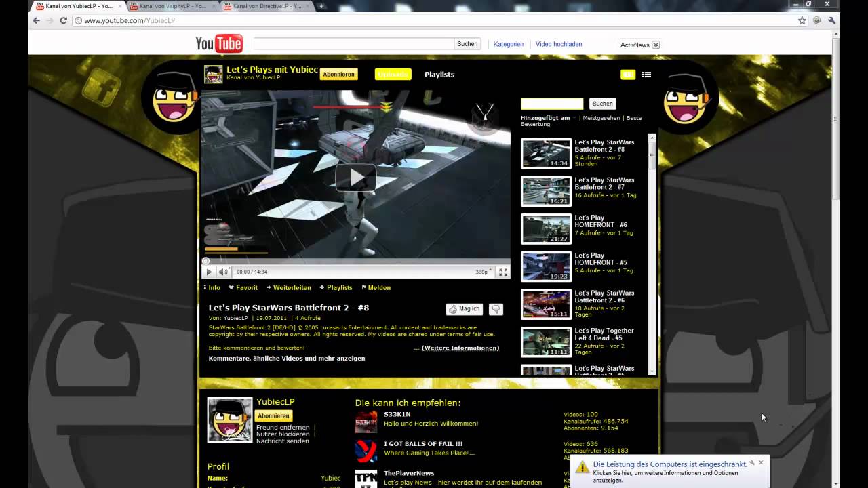
Task: Open the Weiterleiten tab
Action: pyautogui.click(x=288, y=287)
